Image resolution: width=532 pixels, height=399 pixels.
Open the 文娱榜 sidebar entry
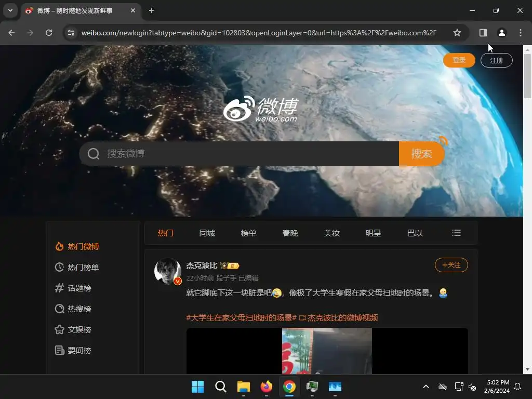pos(73,329)
